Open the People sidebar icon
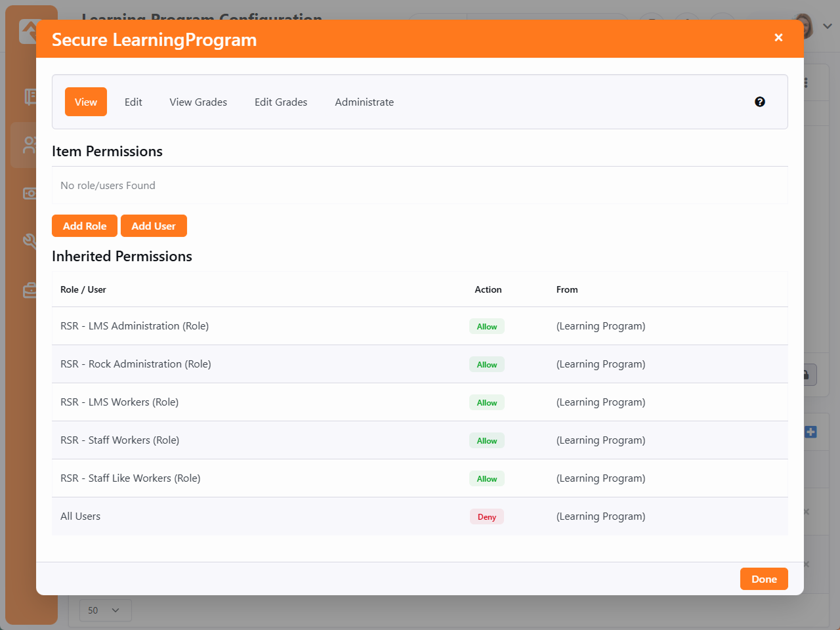Screen dimensions: 840x630 click(x=29, y=145)
